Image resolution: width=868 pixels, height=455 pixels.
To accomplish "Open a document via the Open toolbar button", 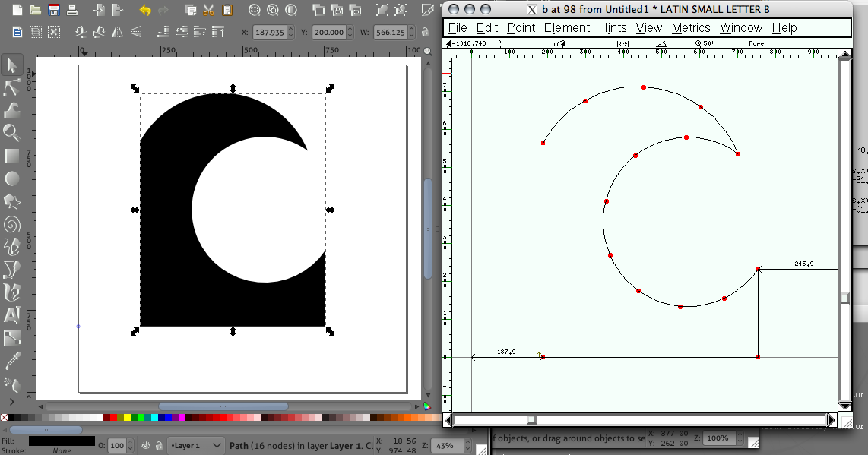I will pos(34,11).
